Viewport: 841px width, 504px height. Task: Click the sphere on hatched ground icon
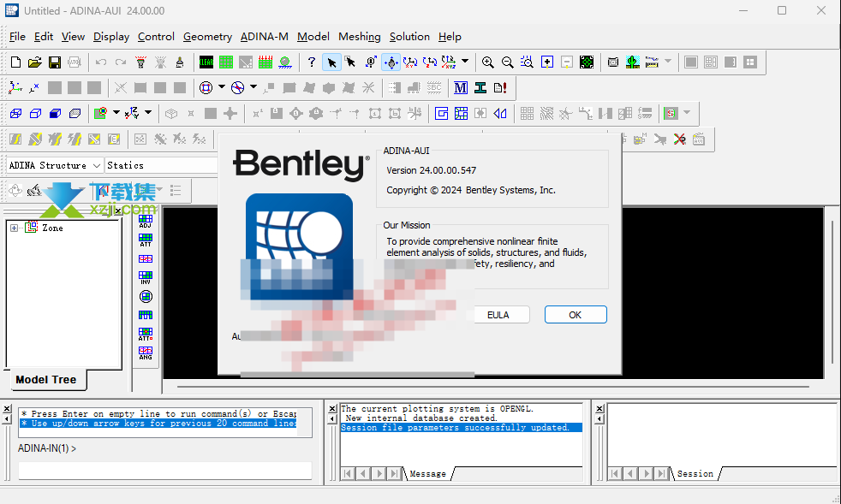[x=285, y=62]
